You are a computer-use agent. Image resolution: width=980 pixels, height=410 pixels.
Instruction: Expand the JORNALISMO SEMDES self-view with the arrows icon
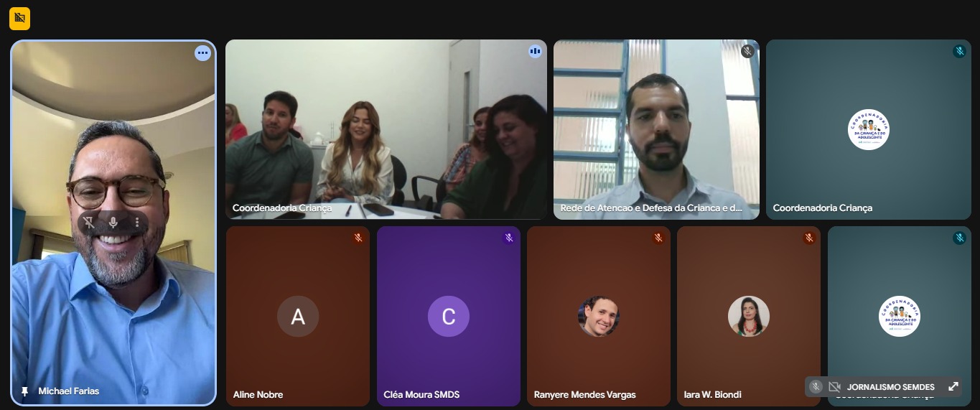click(953, 386)
